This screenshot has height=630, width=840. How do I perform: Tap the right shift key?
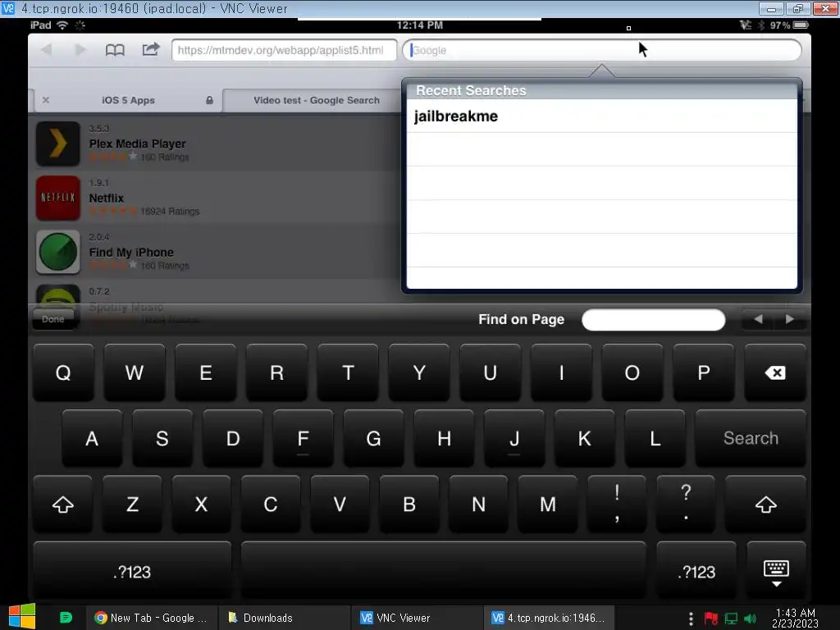(x=766, y=504)
